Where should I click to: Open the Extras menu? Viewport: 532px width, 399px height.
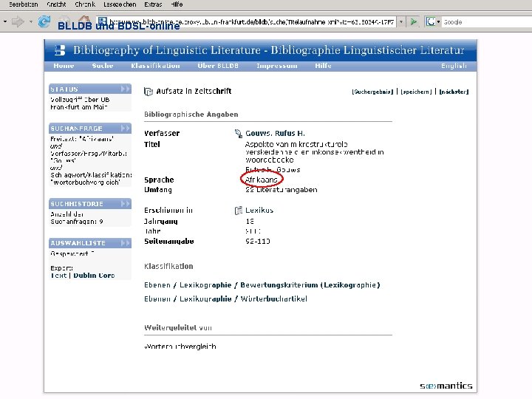click(153, 4)
